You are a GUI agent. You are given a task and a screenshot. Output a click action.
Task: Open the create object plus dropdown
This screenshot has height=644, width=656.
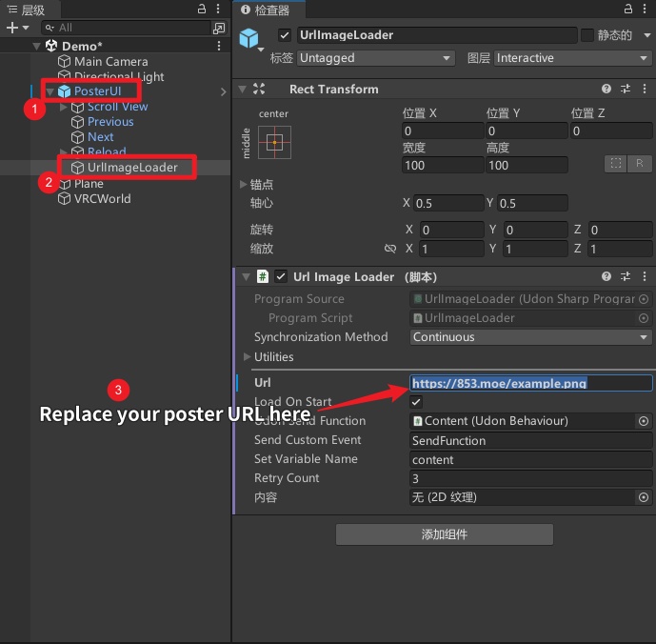click(x=17, y=28)
